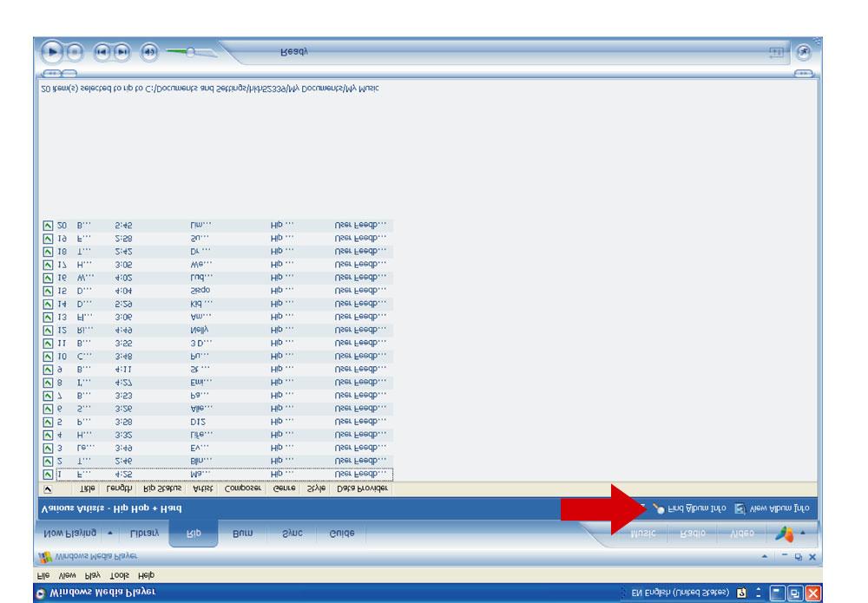Image resolution: width=868 pixels, height=603 pixels.
Task: Open the Now Playing dropdown arrow
Action: click(x=110, y=534)
